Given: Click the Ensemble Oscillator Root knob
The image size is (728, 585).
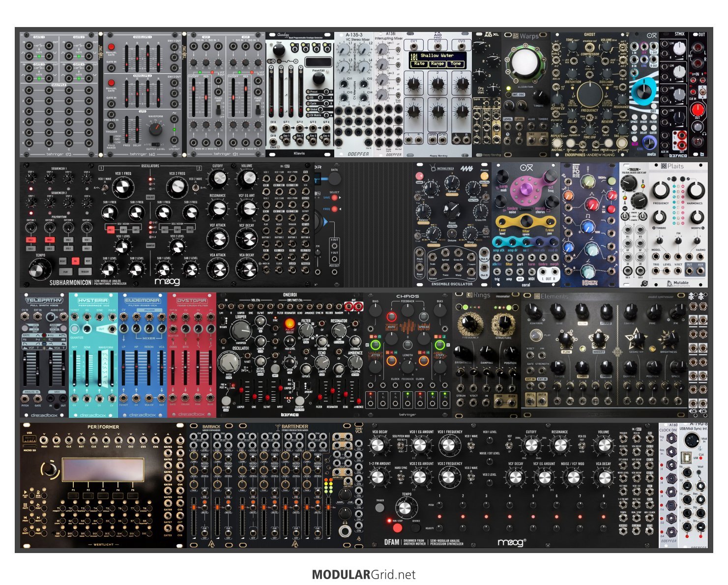Looking at the screenshot, I should tap(452, 210).
